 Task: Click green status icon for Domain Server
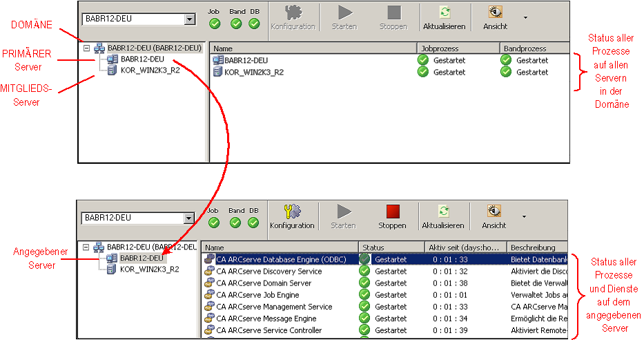(364, 283)
